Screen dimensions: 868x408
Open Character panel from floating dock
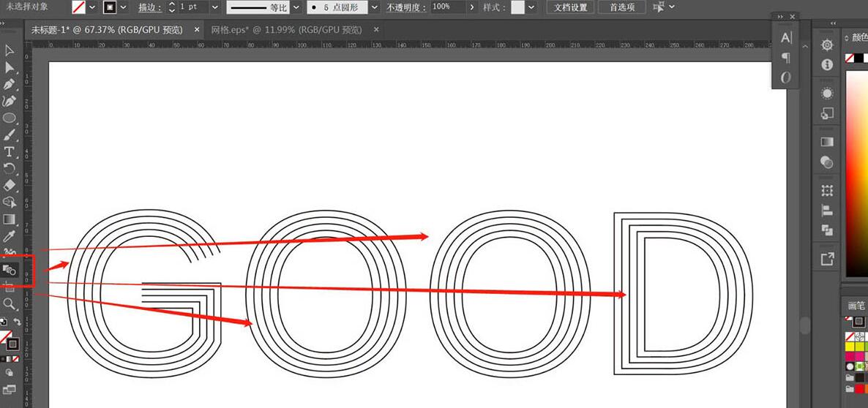coord(786,38)
